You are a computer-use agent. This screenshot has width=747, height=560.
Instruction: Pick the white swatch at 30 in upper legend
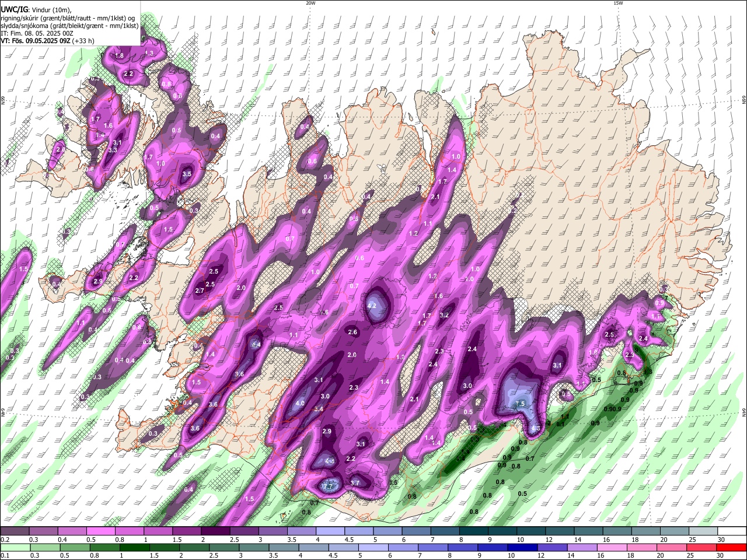coord(732,531)
